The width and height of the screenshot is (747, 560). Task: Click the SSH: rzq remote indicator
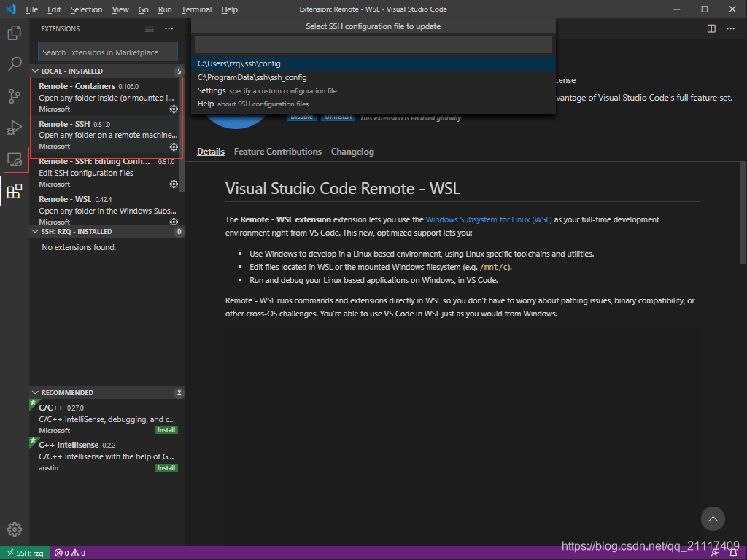[x=25, y=553]
